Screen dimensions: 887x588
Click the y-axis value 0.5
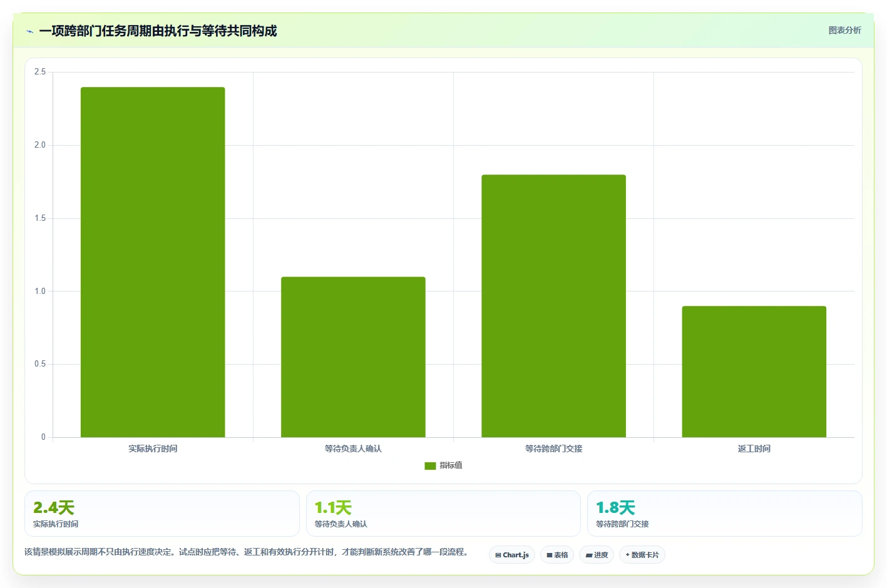click(x=40, y=364)
